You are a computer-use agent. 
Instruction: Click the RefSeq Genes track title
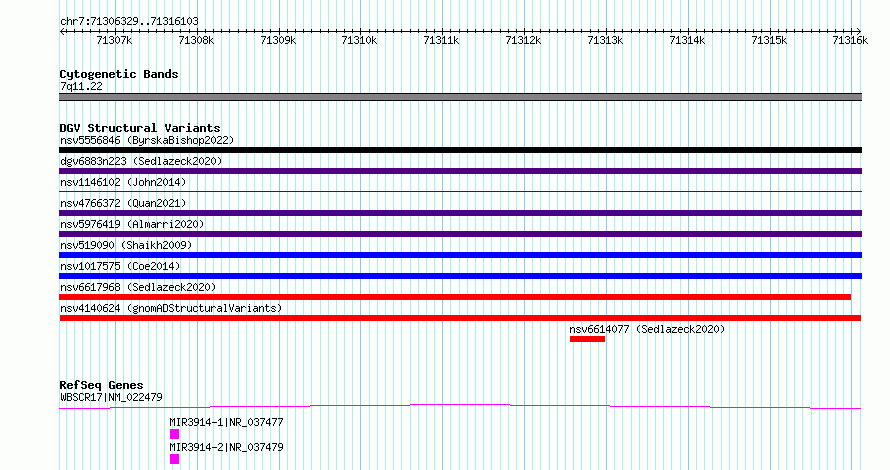tap(101, 385)
